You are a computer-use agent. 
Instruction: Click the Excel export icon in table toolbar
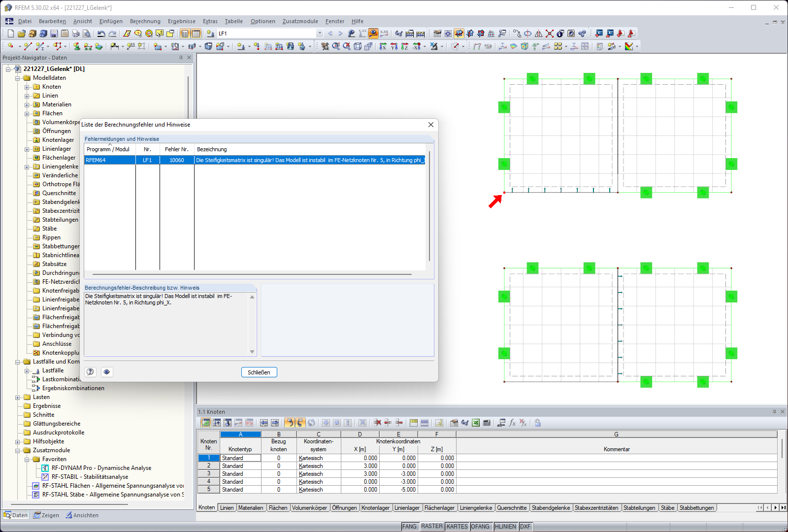(476, 423)
